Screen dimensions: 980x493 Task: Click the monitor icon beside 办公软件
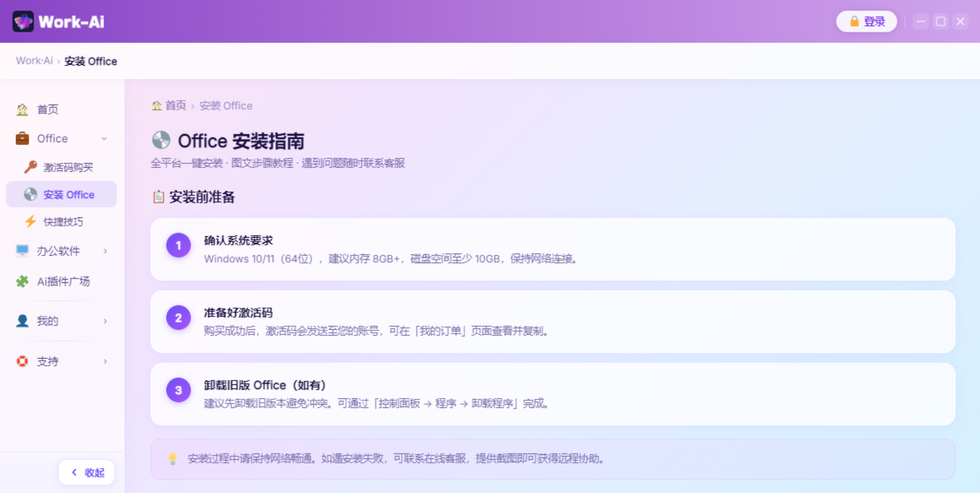click(x=22, y=251)
